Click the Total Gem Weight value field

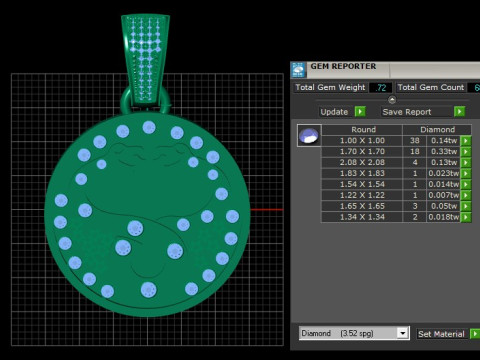[380, 88]
